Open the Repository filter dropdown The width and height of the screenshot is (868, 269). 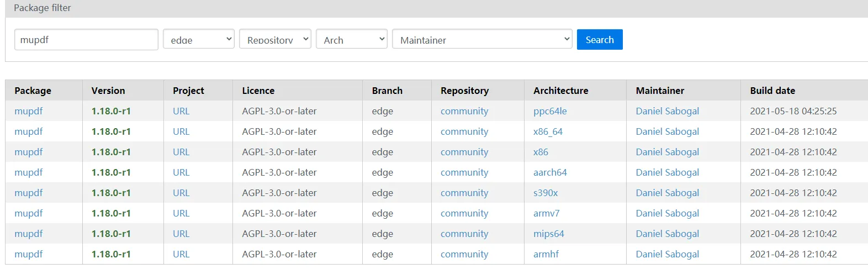pyautogui.click(x=275, y=39)
